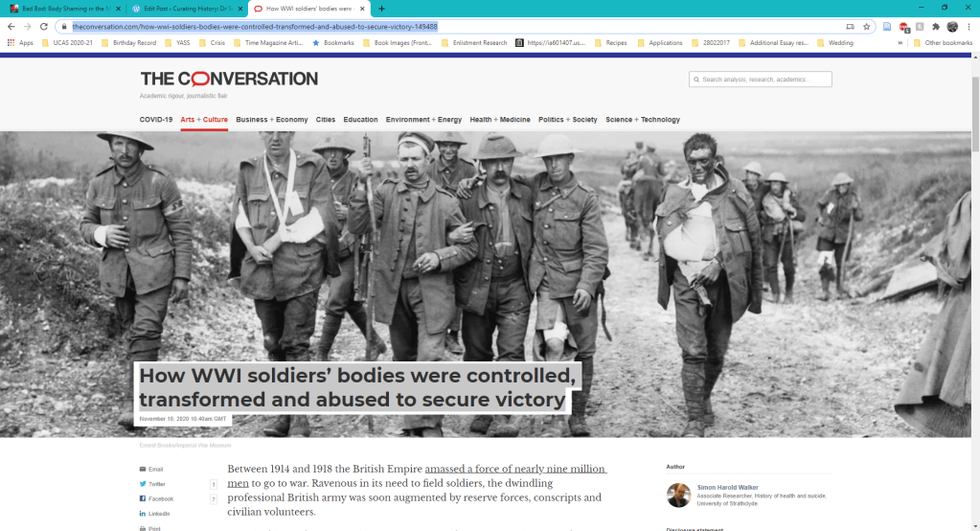Click the search analysis, research, academics field
The height and width of the screenshot is (531, 980).
click(760, 80)
